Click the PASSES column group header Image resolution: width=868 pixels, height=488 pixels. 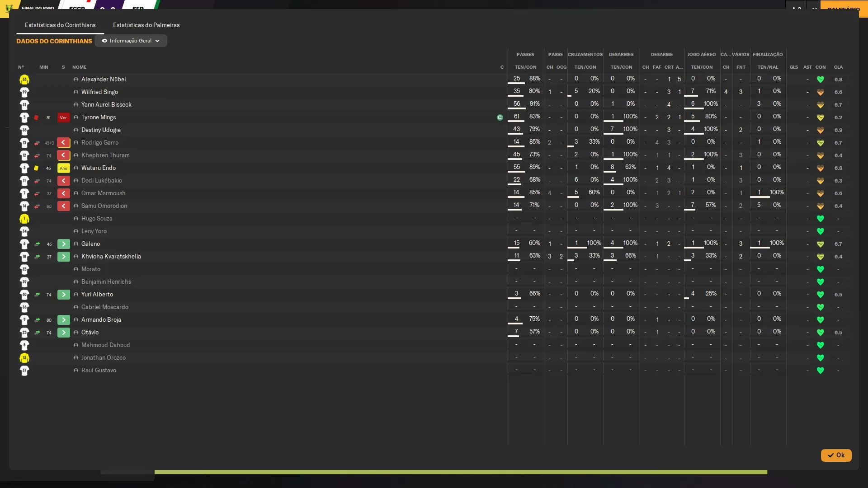coord(525,55)
